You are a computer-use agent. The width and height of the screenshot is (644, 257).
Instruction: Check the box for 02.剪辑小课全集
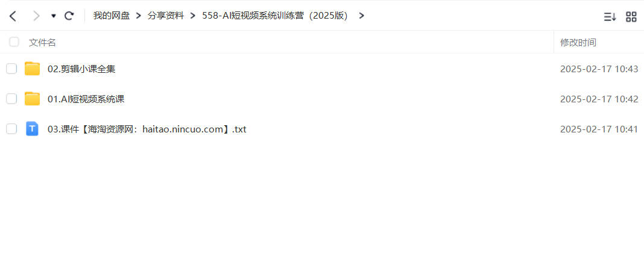11,69
